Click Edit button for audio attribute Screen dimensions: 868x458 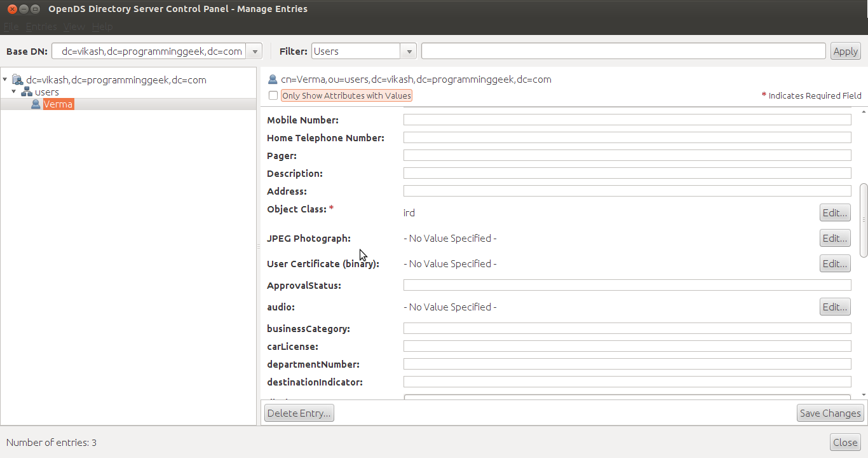coord(835,307)
